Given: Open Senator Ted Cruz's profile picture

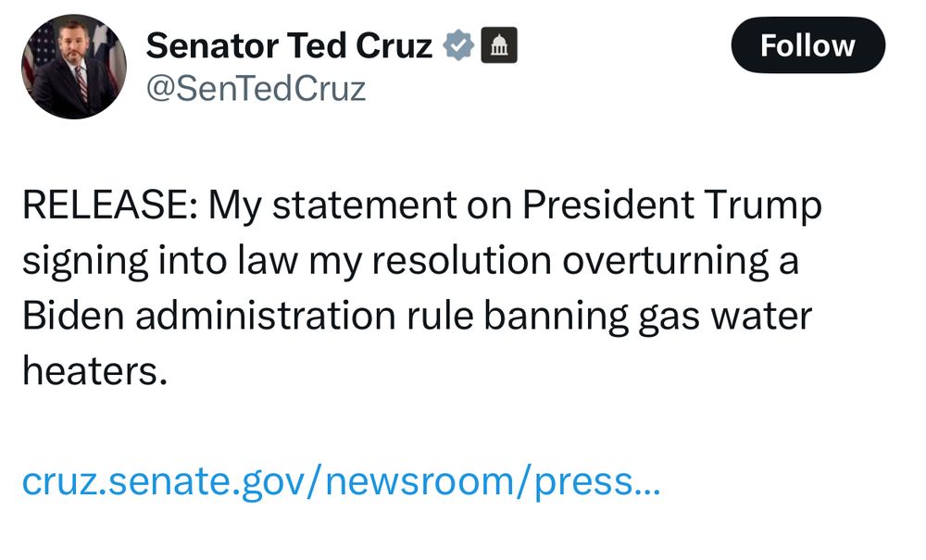Looking at the screenshot, I should point(74,67).
